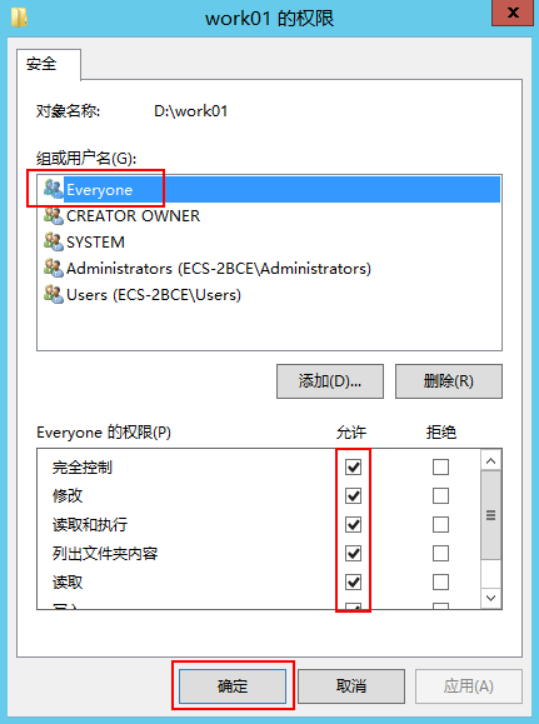Confirm with the 确定 button
The height and width of the screenshot is (724, 539).
click(x=233, y=686)
